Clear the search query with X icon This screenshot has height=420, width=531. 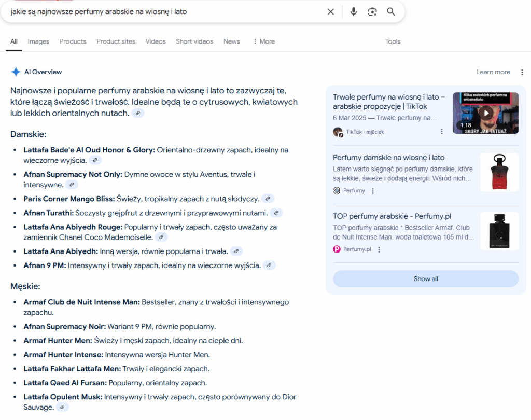(330, 12)
